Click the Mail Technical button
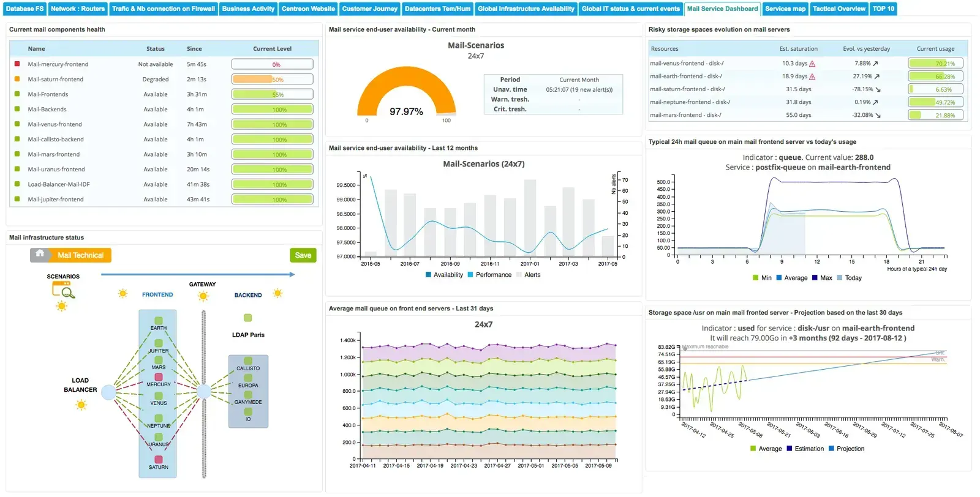This screenshot has width=980, height=497. click(81, 255)
